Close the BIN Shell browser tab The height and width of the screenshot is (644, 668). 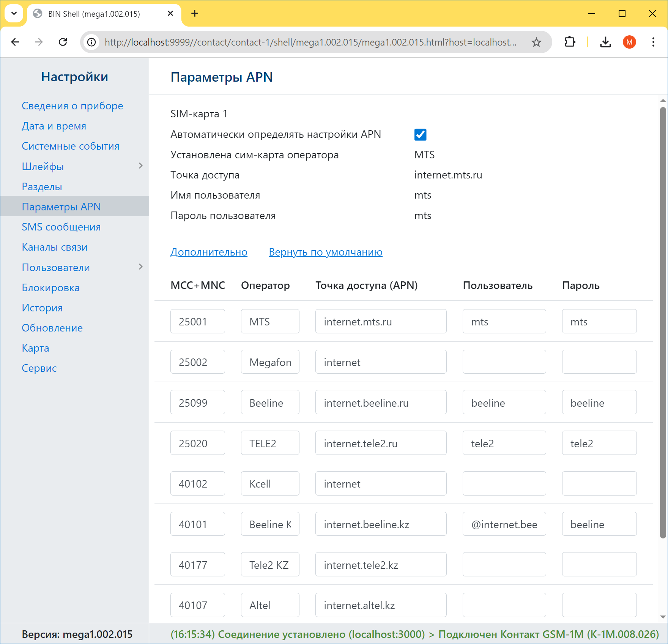[x=170, y=14]
